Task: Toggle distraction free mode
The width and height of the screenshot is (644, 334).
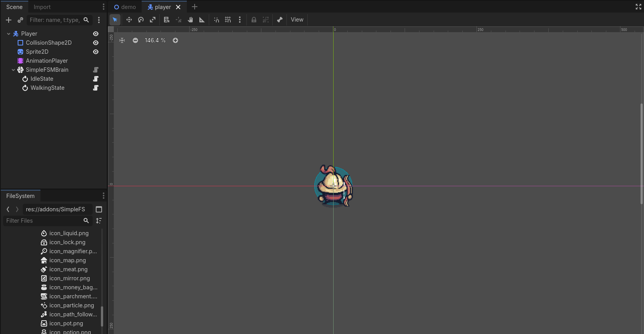Action: 638,7
